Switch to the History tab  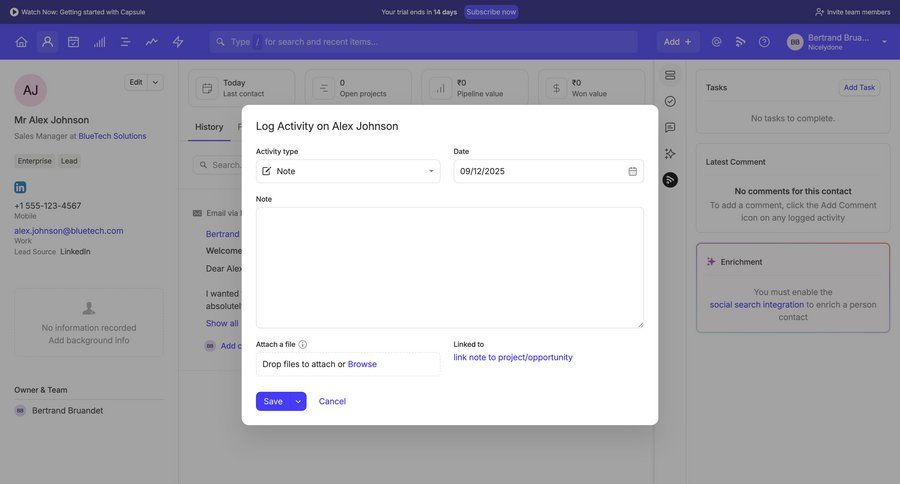209,127
